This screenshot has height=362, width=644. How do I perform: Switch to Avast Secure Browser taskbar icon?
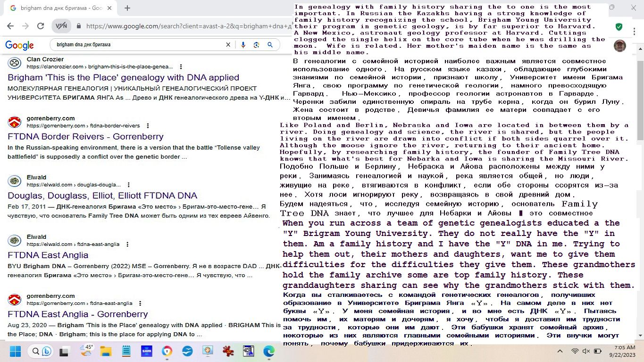tap(167, 351)
